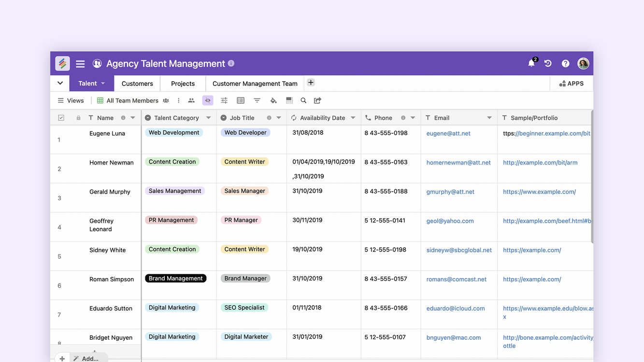
Task: Open the help question mark icon
Action: pyautogui.click(x=565, y=63)
